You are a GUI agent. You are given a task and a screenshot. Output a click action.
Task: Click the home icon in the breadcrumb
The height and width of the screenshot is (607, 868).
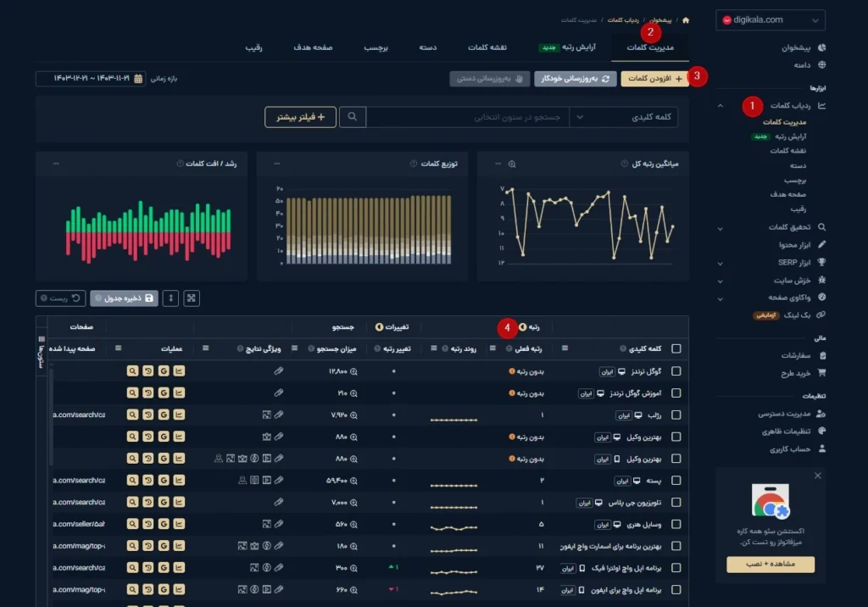coord(685,19)
